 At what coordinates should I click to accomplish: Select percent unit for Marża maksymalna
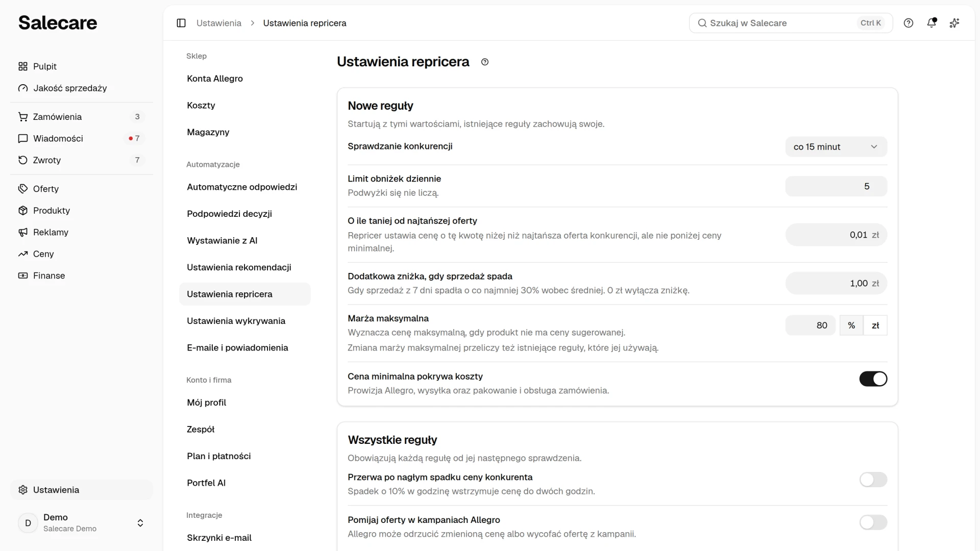pyautogui.click(x=851, y=325)
